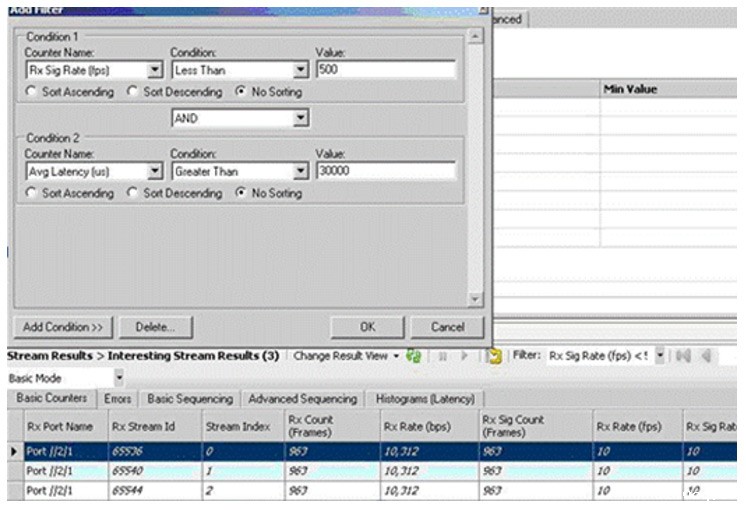Select Sort Descending in Condition 2
Viewport: 746px width, 511px height.
tap(132, 193)
